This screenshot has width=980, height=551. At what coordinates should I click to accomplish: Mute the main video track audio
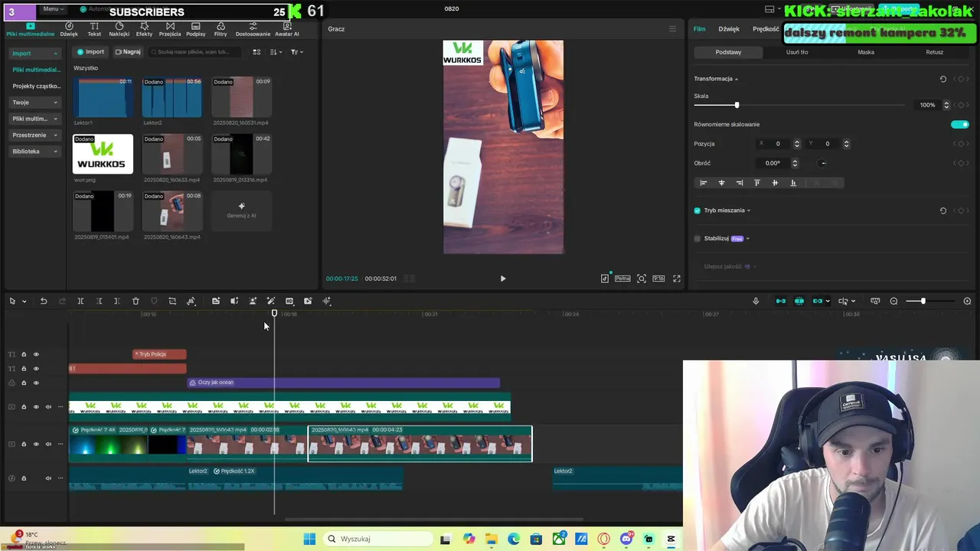point(48,444)
